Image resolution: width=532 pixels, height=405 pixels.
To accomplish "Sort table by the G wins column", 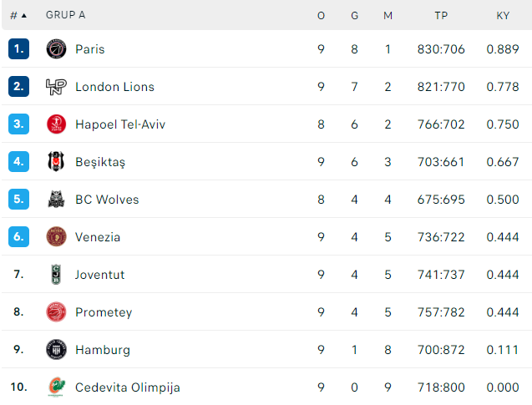I will (x=355, y=16).
